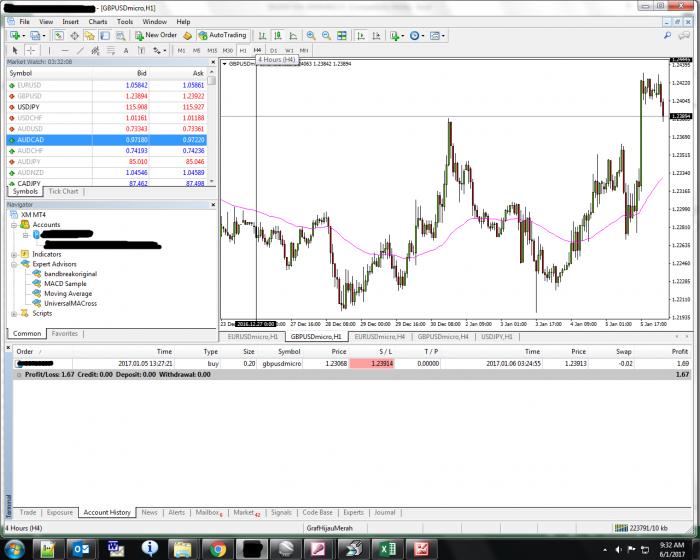Enable Auto Scroll chart icon
Image resolution: width=700 pixels, height=560 pixels.
[361, 35]
